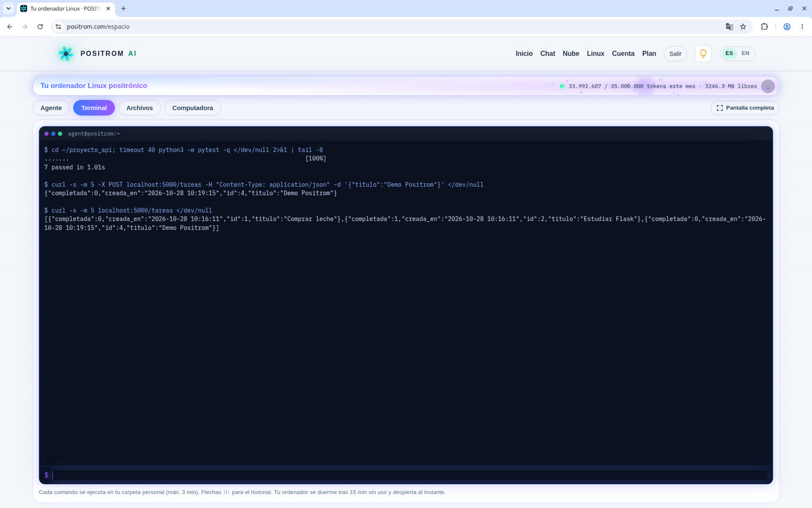Reload the page
This screenshot has height=508, width=812.
pyautogui.click(x=40, y=27)
